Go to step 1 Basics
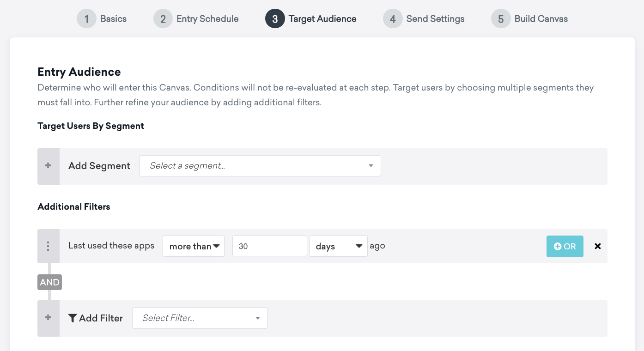 point(102,19)
